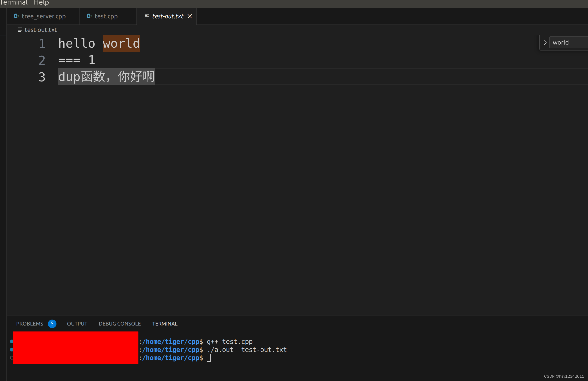The width and height of the screenshot is (588, 381).
Task: Switch to the OUTPUT panel
Action: click(x=77, y=324)
